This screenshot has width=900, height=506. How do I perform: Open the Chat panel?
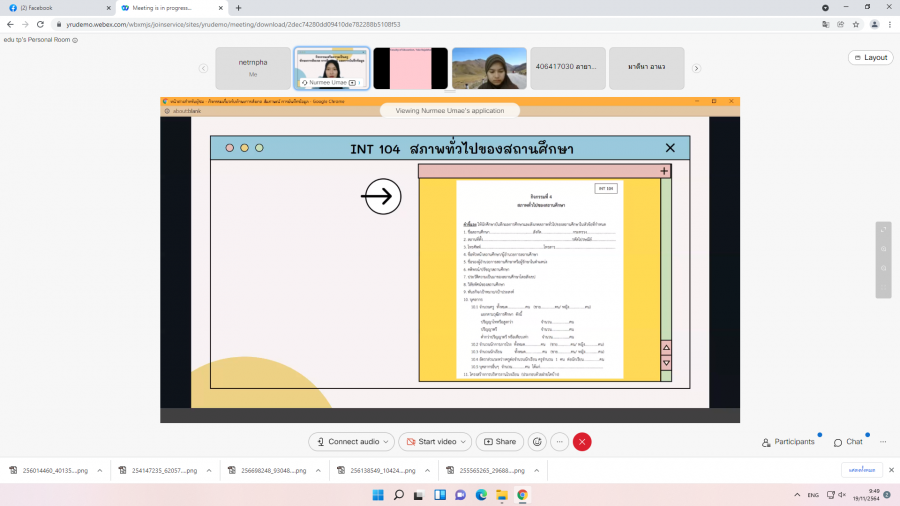click(848, 441)
